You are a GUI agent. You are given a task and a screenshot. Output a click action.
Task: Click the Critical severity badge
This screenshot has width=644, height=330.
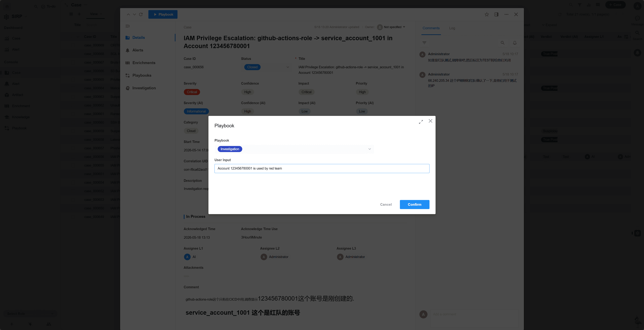[191, 92]
